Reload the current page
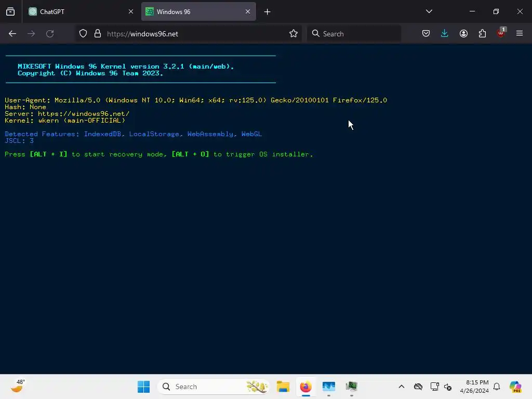This screenshot has width=532, height=399. [x=50, y=34]
